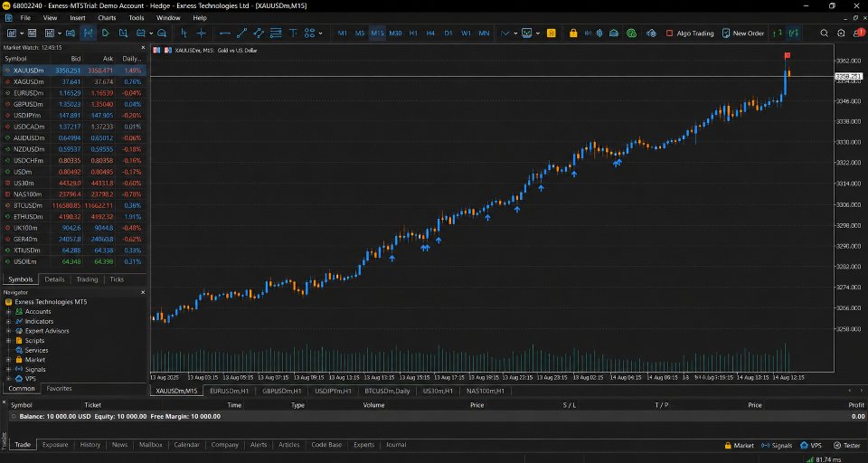
Task: Expand the Accounts node in Navigator
Action: coord(8,312)
